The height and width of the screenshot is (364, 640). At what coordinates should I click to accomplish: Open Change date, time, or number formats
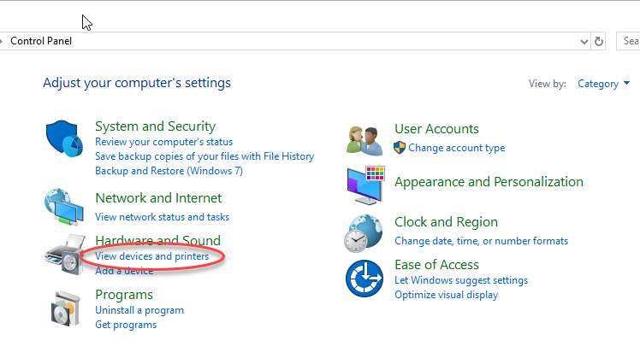point(481,241)
